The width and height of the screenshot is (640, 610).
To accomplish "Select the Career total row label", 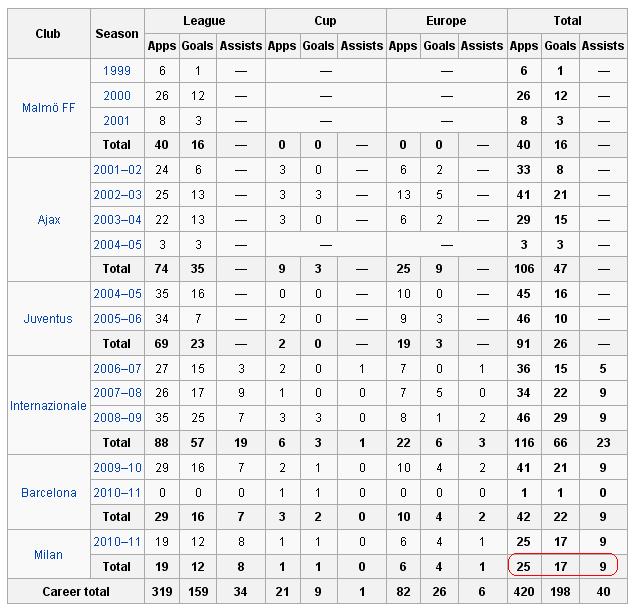I will (76, 592).
